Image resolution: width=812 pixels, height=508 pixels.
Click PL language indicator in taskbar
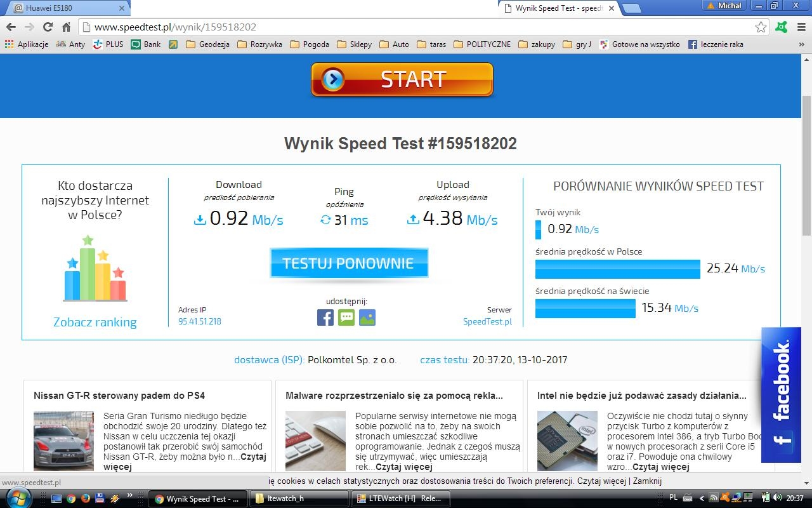pyautogui.click(x=674, y=498)
